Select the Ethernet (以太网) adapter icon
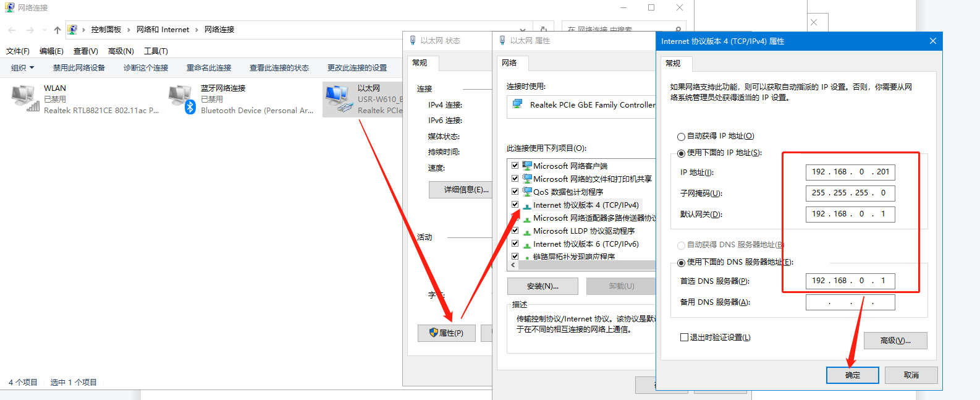 pyautogui.click(x=338, y=99)
